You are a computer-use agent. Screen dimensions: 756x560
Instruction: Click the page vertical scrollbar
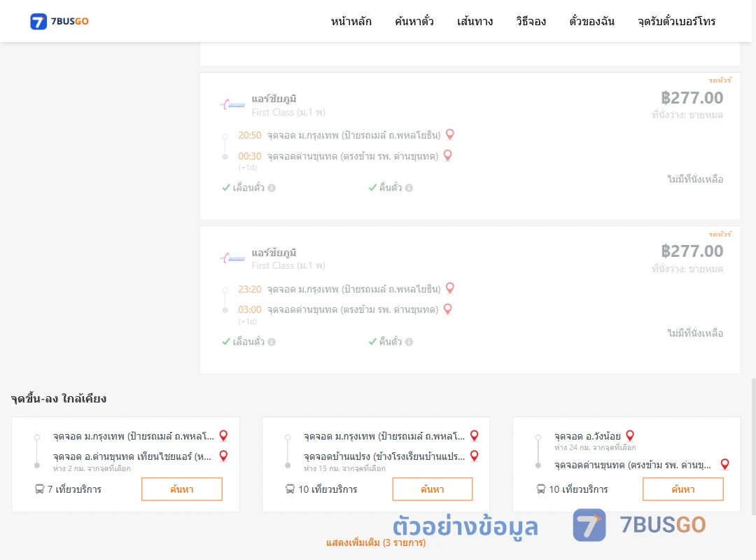click(x=753, y=446)
